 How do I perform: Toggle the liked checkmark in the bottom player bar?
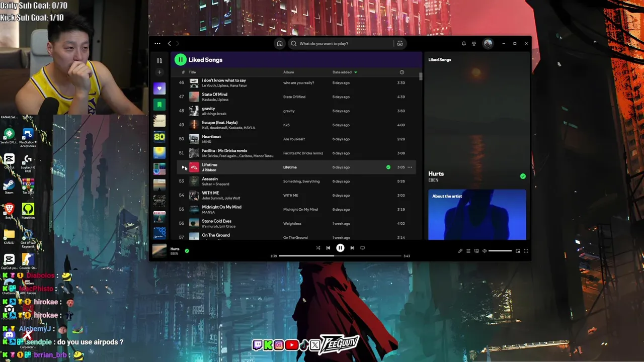tap(187, 250)
